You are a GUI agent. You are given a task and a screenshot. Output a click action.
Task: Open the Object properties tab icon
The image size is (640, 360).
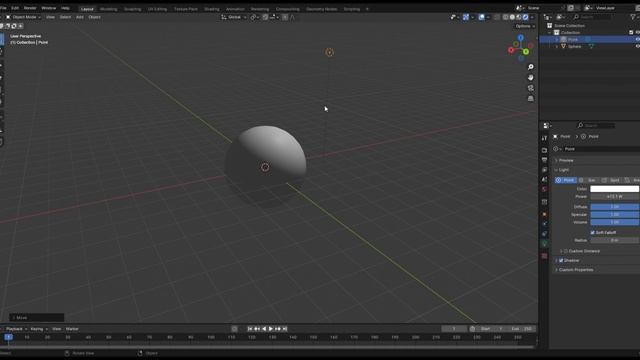[544, 214]
